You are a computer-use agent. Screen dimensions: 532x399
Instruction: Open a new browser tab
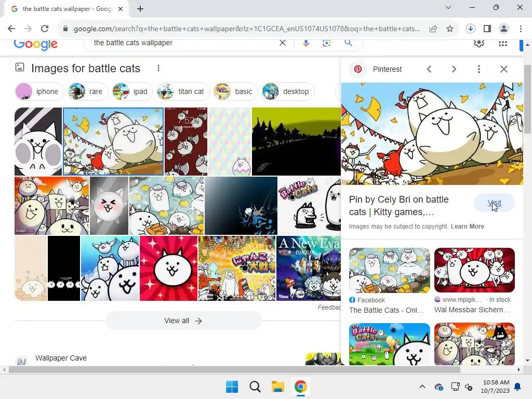point(140,9)
